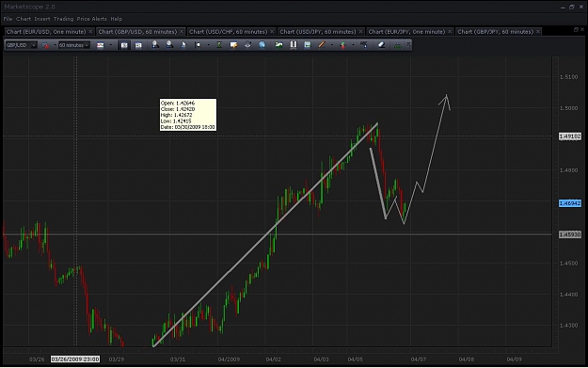Click the chart type icon after the period box
The width and height of the screenshot is (588, 368).
pyautogui.click(x=100, y=45)
